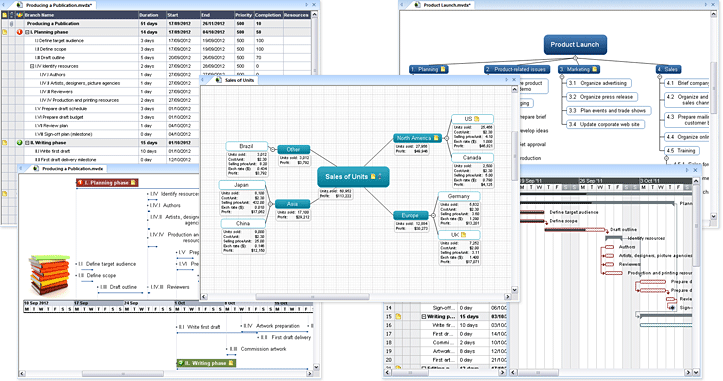
Task: Click previous-tab arrow in Sales of Units window
Action: (x=203, y=80)
